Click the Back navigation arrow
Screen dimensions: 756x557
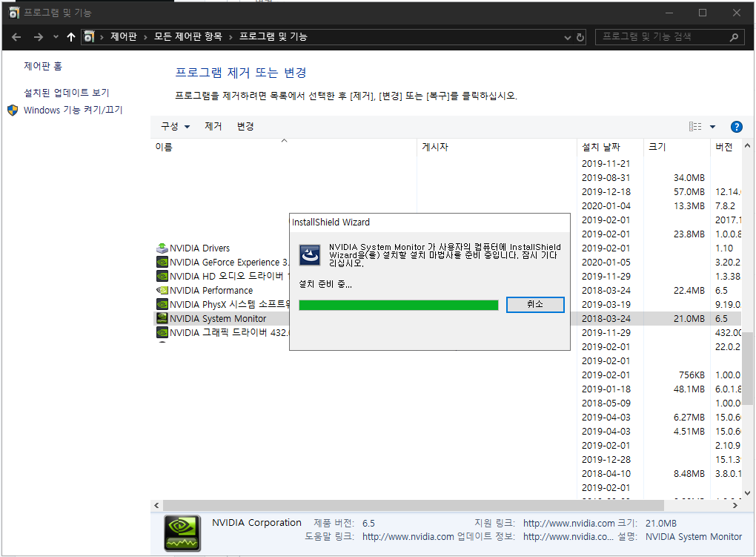pos(16,36)
